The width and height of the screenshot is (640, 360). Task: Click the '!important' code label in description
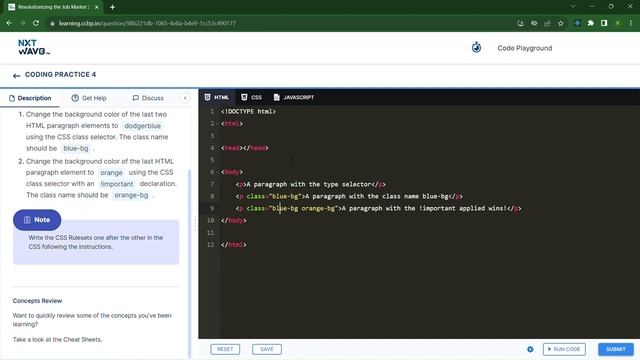click(117, 184)
